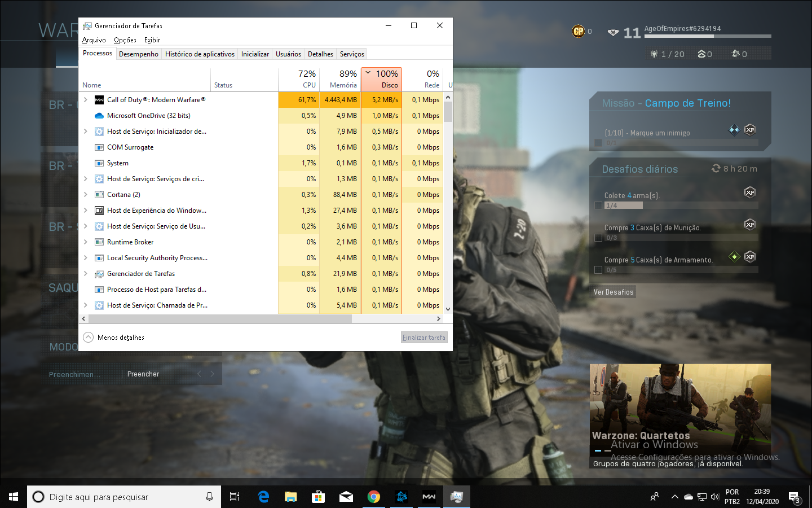Sort processes by Rede column
The height and width of the screenshot is (508, 812).
point(422,80)
